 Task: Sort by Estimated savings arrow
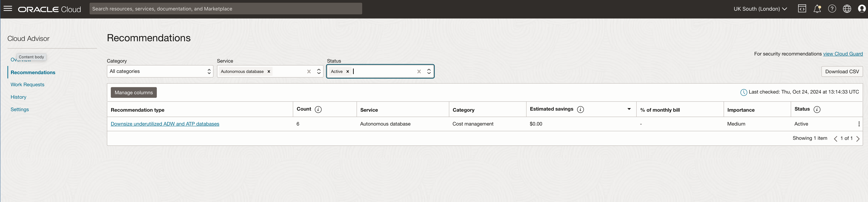click(629, 109)
